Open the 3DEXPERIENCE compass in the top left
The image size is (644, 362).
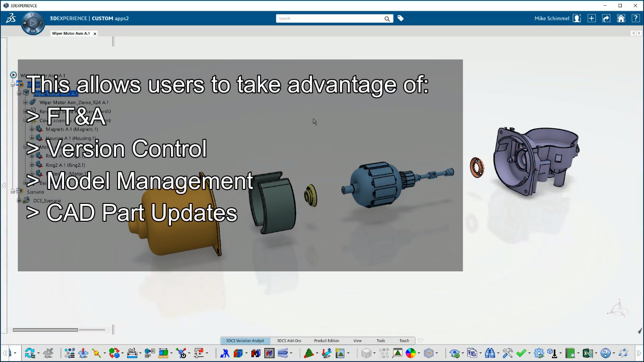coord(33,23)
